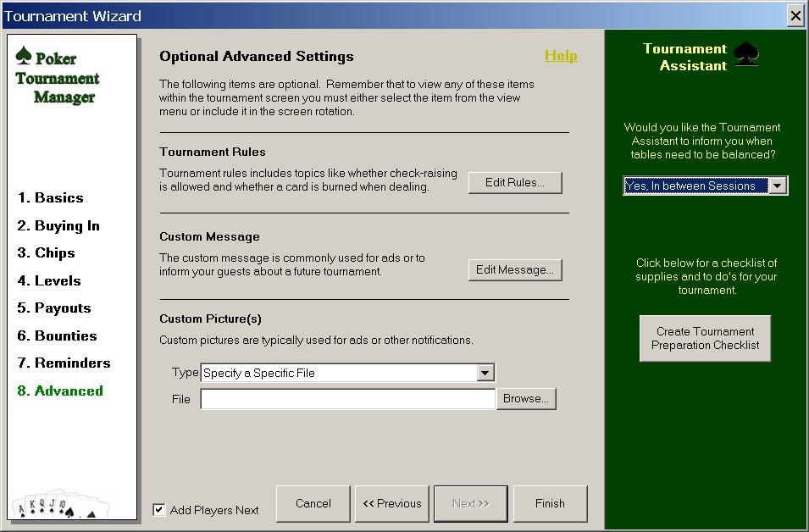
Task: Go back with the Previous button
Action: tap(391, 503)
